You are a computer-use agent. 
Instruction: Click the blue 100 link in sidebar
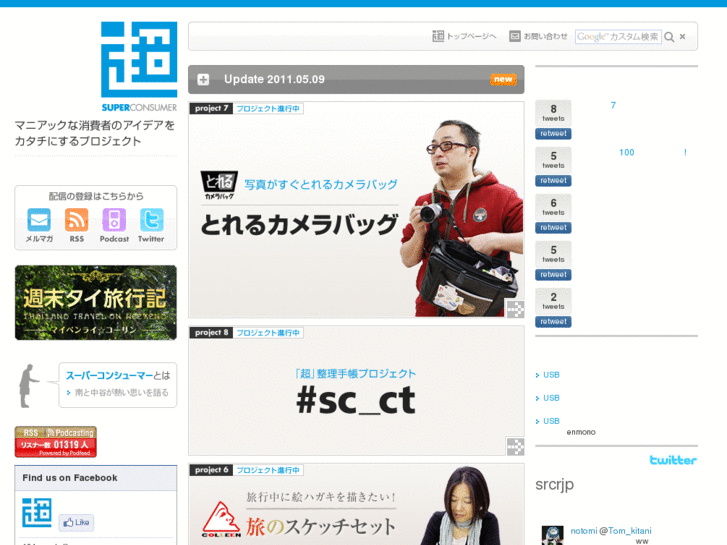626,152
